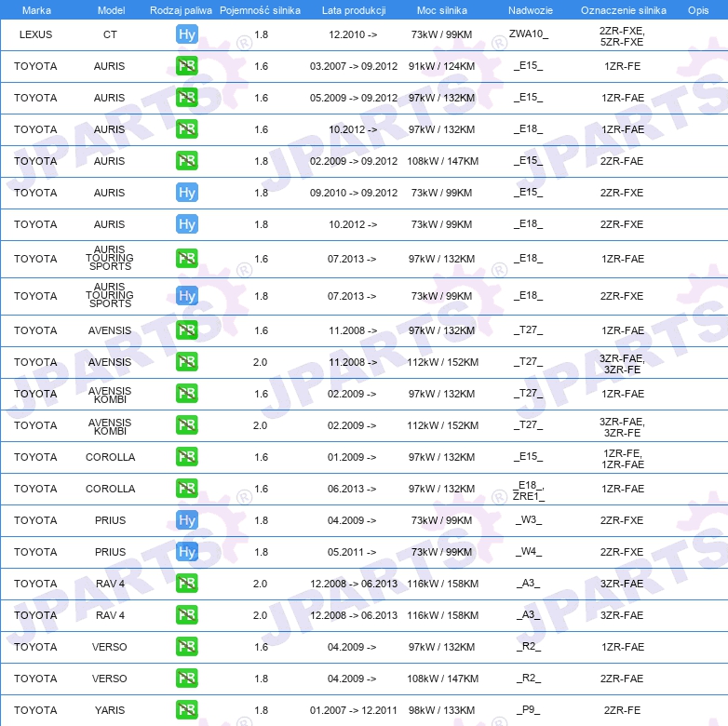Image resolution: width=728 pixels, height=726 pixels.
Task: Click the Marka column header
Action: [36, 10]
